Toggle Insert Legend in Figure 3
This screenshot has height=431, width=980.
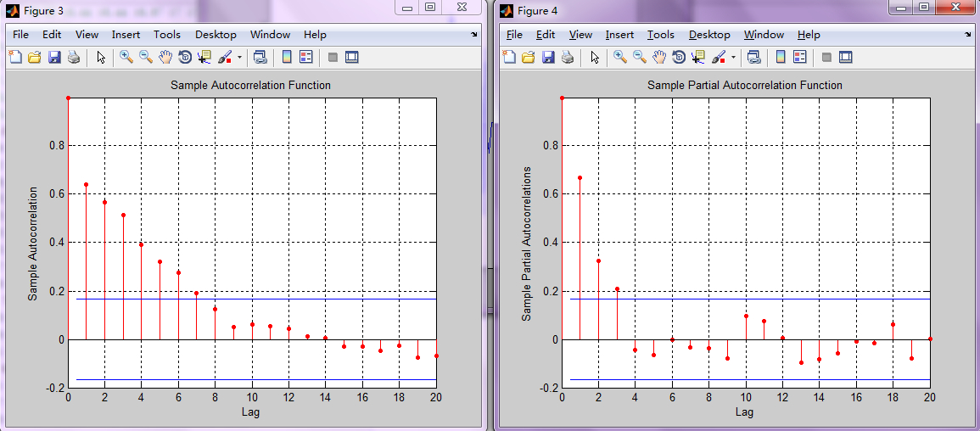(306, 58)
